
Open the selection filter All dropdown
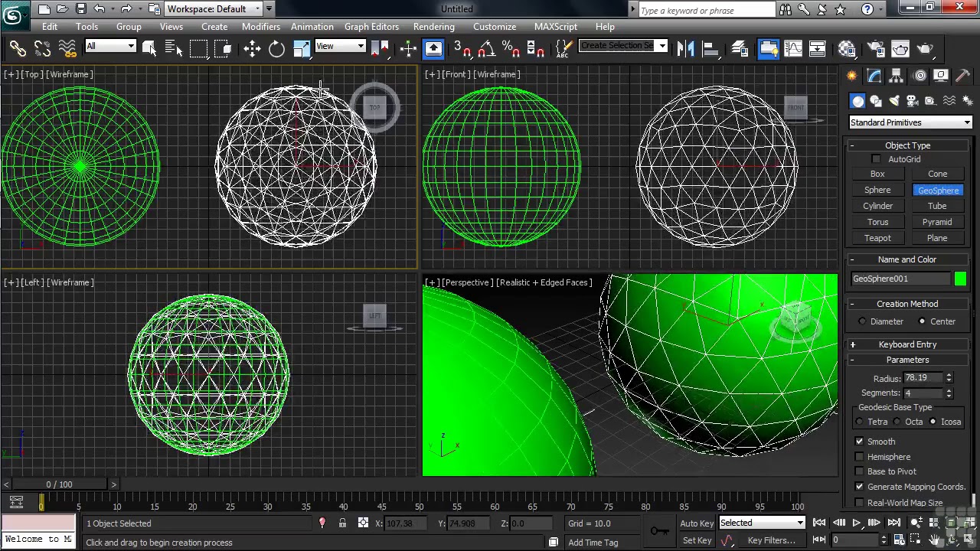coord(111,46)
